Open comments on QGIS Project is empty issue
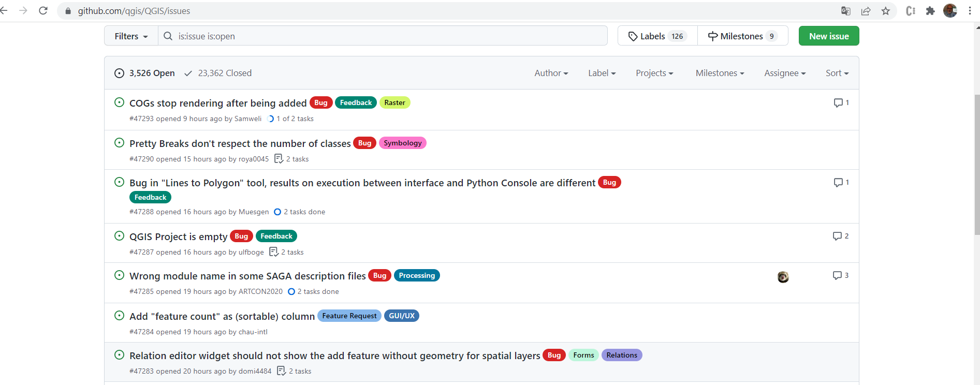 pyautogui.click(x=841, y=236)
